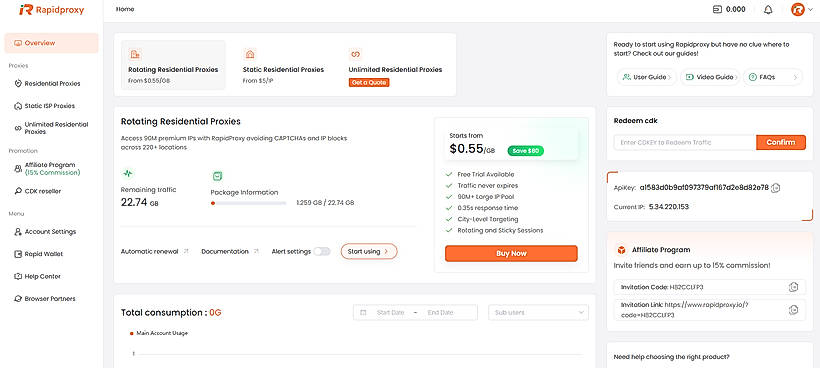Viewport: 820px width, 368px height.
Task: Copy the ApiKey value
Action: coord(776,188)
